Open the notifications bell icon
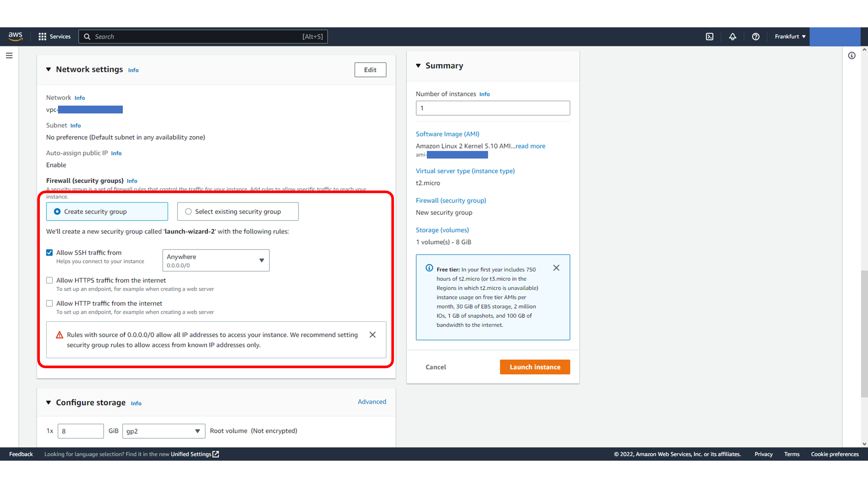This screenshot has width=868, height=488. (x=733, y=36)
